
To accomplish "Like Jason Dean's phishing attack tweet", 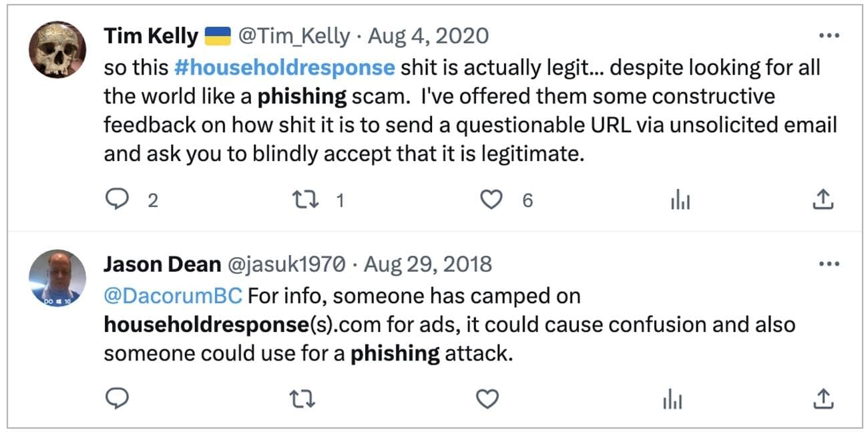I will pos(487,399).
